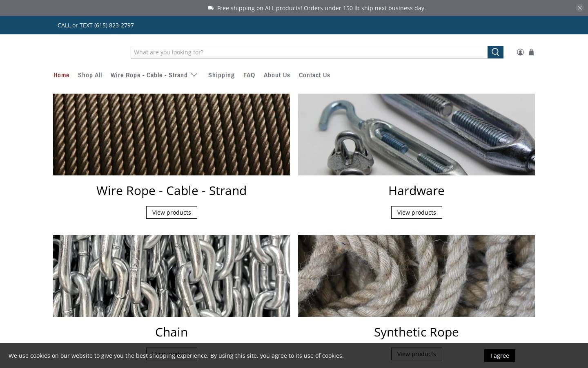
Task: Click the synthetic rope image
Action: [x=416, y=276]
